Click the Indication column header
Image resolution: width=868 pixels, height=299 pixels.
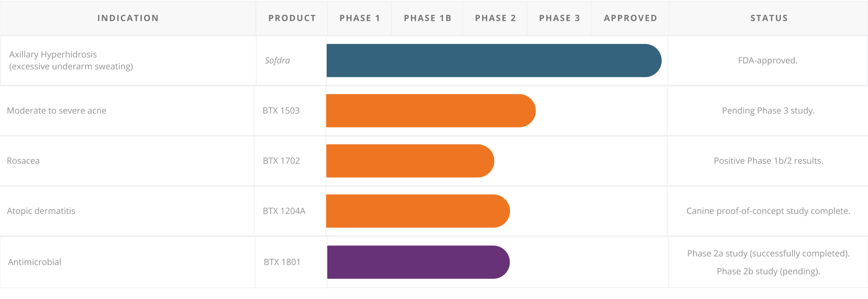tap(128, 18)
